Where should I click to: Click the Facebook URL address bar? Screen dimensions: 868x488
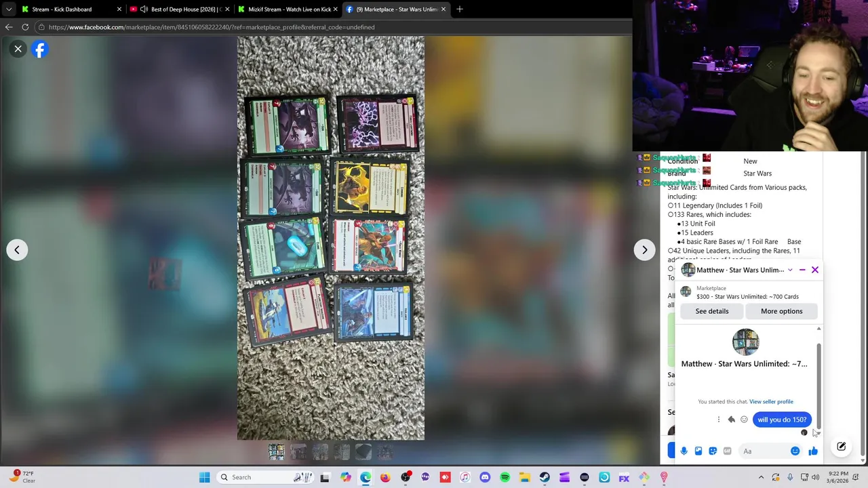click(332, 27)
